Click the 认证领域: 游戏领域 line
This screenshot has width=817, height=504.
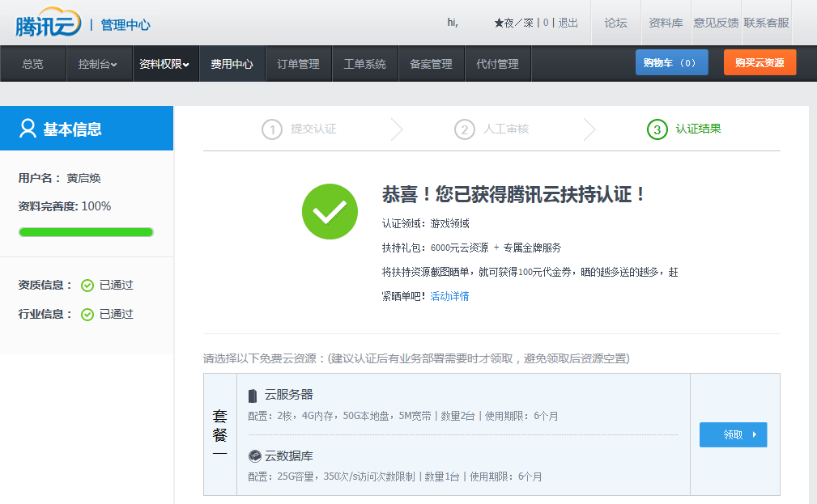coord(426,224)
